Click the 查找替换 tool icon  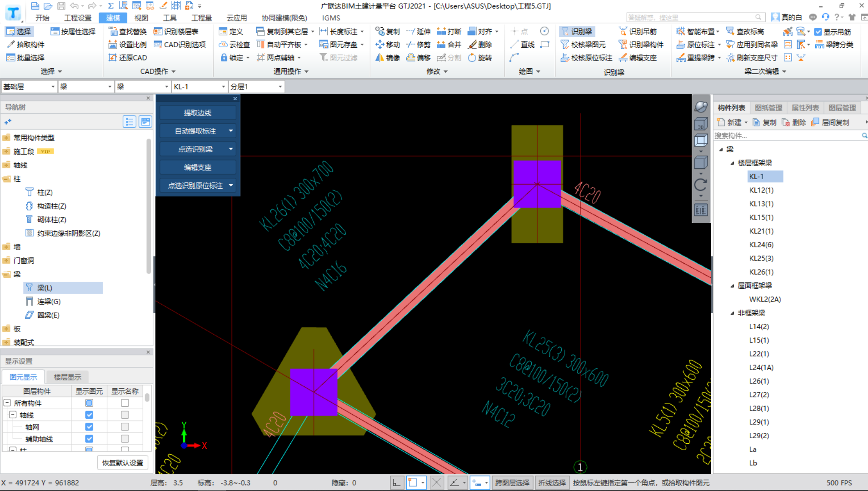(113, 31)
